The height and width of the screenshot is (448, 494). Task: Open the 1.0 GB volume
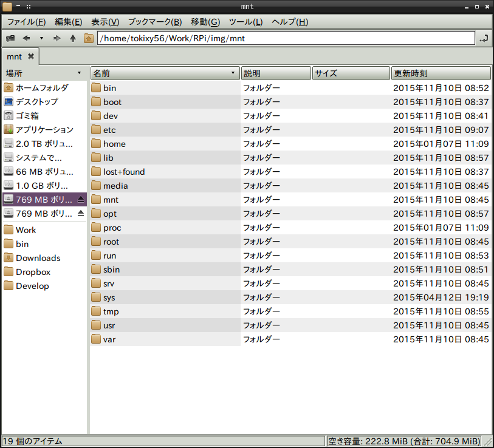tap(44, 185)
